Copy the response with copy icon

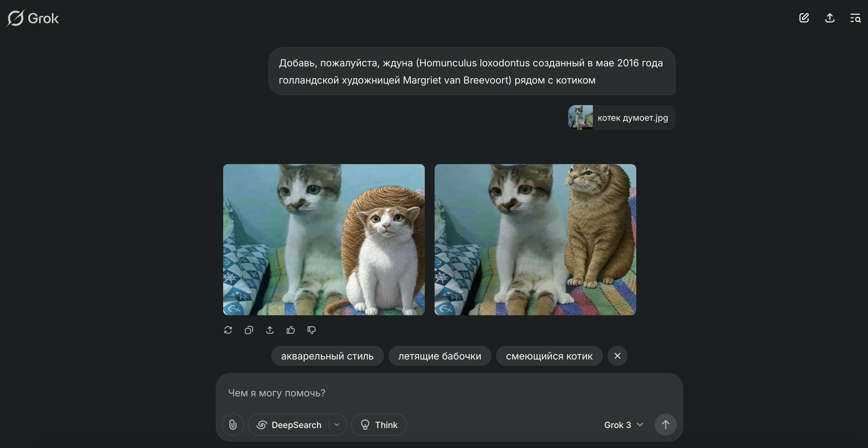tap(249, 330)
